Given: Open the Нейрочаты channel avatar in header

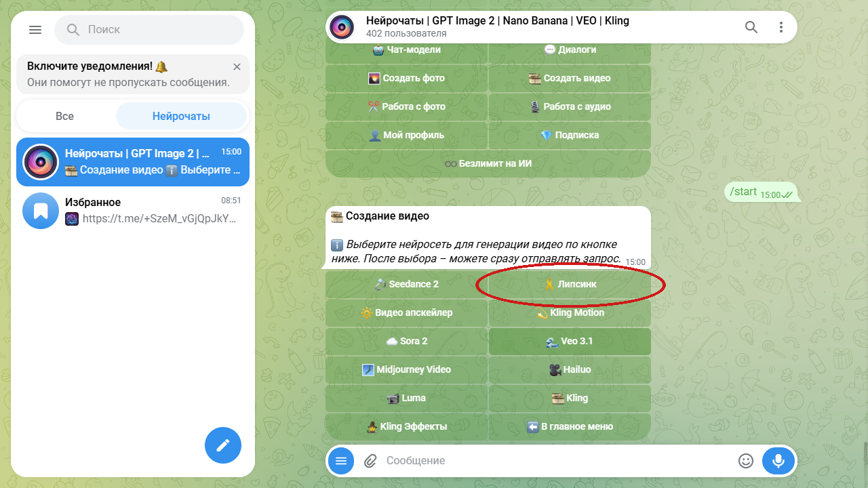Looking at the screenshot, I should tap(342, 27).
